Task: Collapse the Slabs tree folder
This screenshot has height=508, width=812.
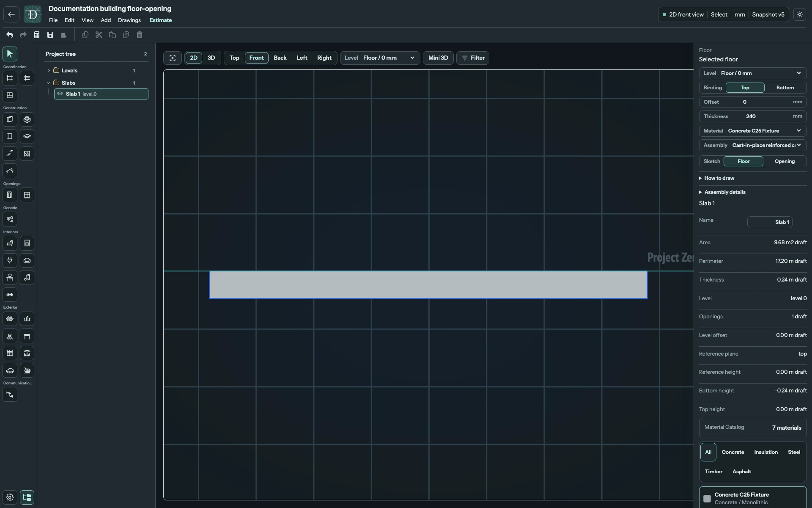Action: pyautogui.click(x=49, y=83)
